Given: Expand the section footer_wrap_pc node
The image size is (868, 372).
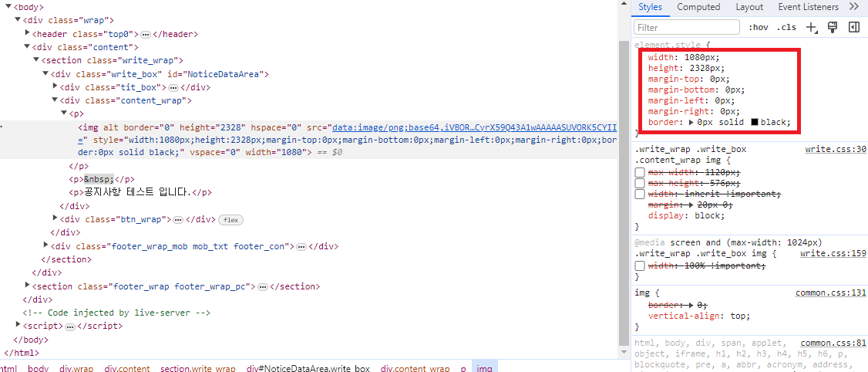Looking at the screenshot, I should click(27, 286).
